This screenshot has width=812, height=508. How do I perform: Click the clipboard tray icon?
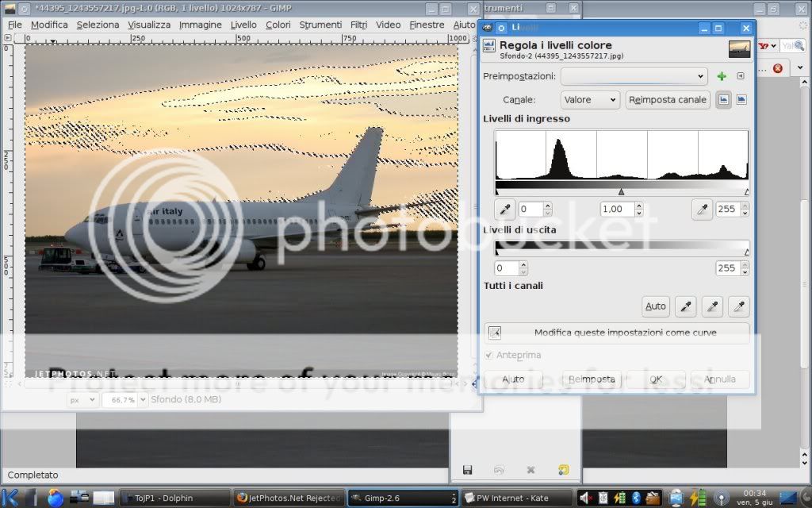click(603, 498)
